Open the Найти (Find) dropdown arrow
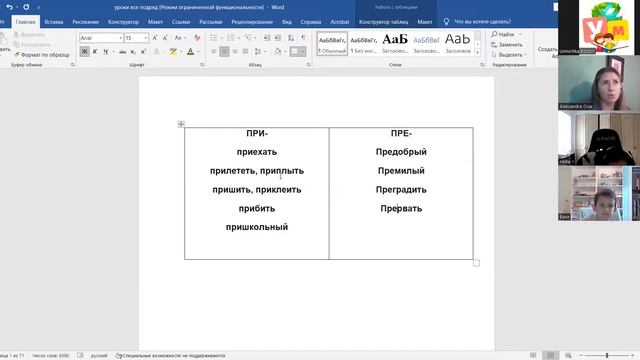The width and height of the screenshot is (640, 360). click(520, 34)
